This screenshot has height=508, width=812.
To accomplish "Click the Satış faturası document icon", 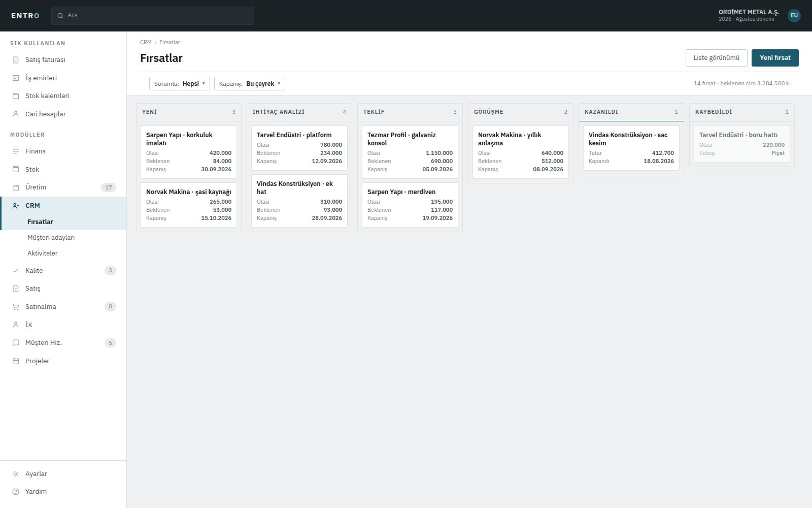I will pyautogui.click(x=16, y=60).
